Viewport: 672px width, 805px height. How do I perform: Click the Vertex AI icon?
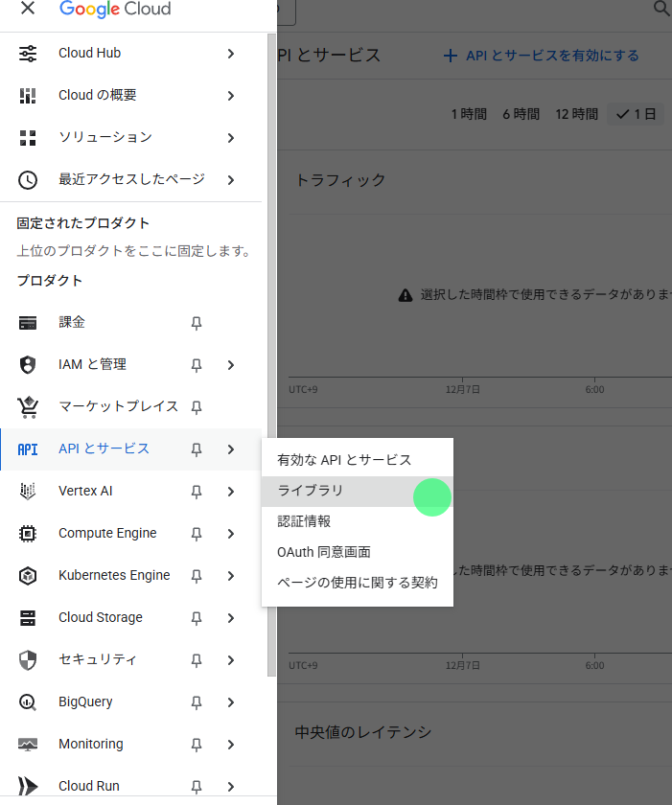(28, 492)
